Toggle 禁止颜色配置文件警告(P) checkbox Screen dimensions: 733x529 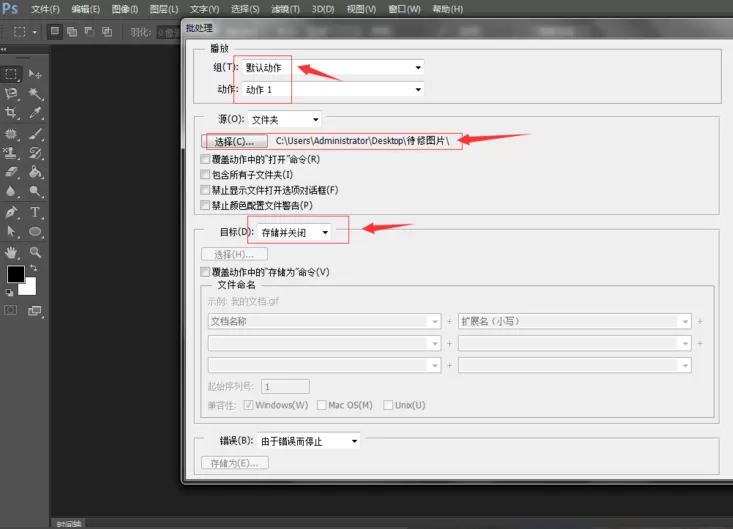[x=205, y=205]
